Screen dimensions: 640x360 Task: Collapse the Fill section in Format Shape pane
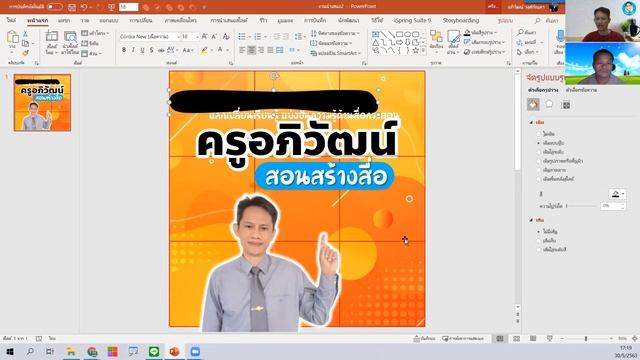click(x=531, y=122)
